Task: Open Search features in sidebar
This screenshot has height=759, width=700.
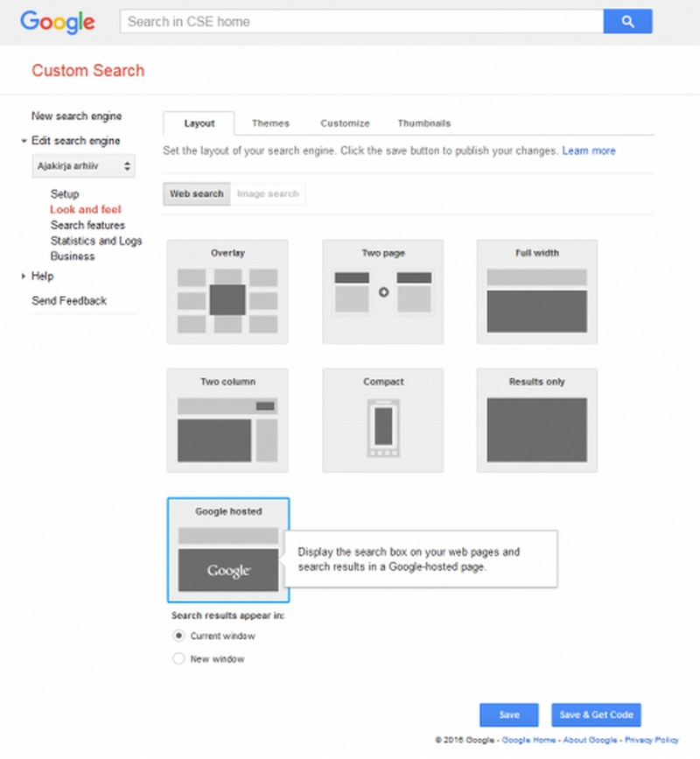Action: 87,225
